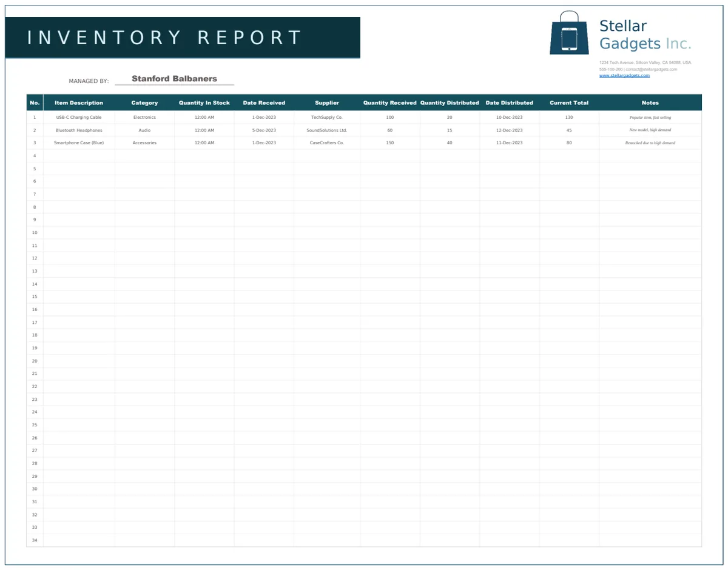Click the 'Audio' category cell

pos(144,130)
